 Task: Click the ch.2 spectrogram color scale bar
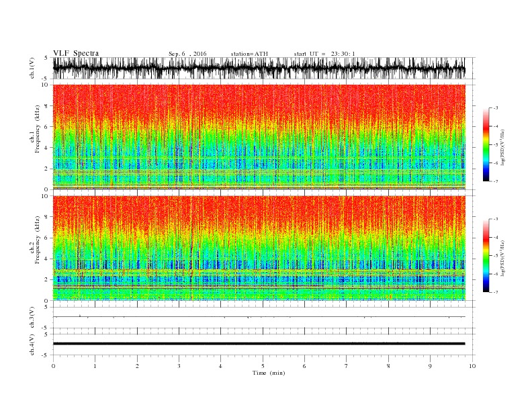coord(486,256)
